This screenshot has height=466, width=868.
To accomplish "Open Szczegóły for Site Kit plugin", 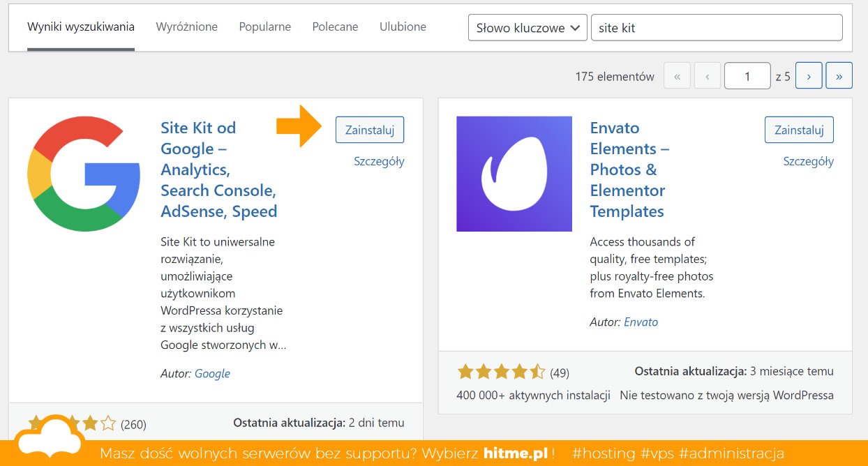I will 379,161.
